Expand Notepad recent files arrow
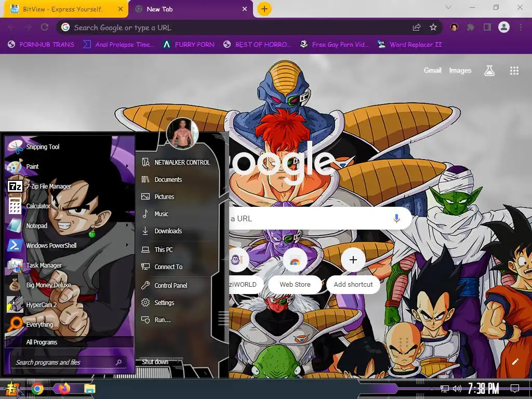The width and height of the screenshot is (532, 399). (x=127, y=225)
